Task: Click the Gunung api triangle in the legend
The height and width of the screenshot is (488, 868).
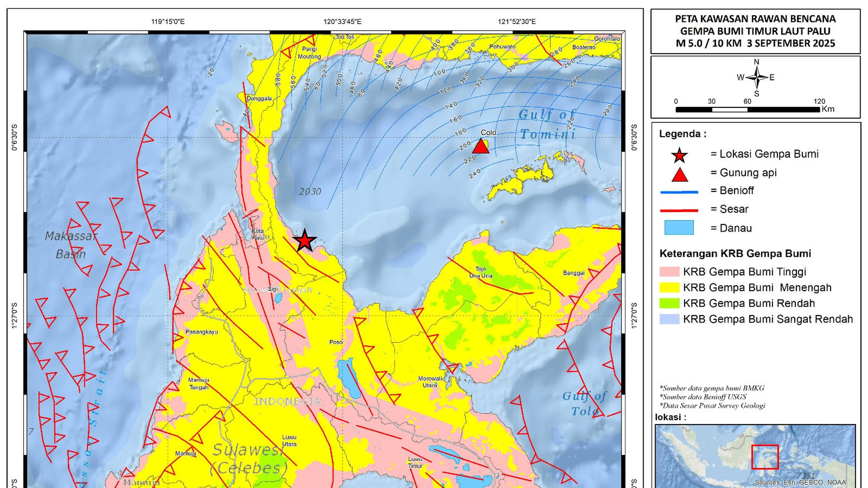Action: pos(679,175)
